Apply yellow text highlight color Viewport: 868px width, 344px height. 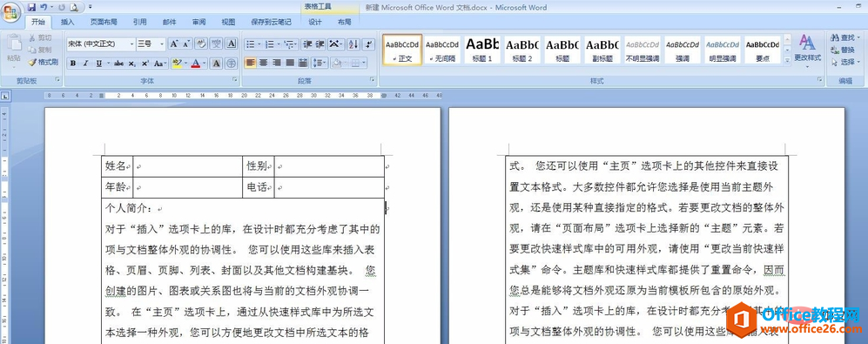coord(177,64)
